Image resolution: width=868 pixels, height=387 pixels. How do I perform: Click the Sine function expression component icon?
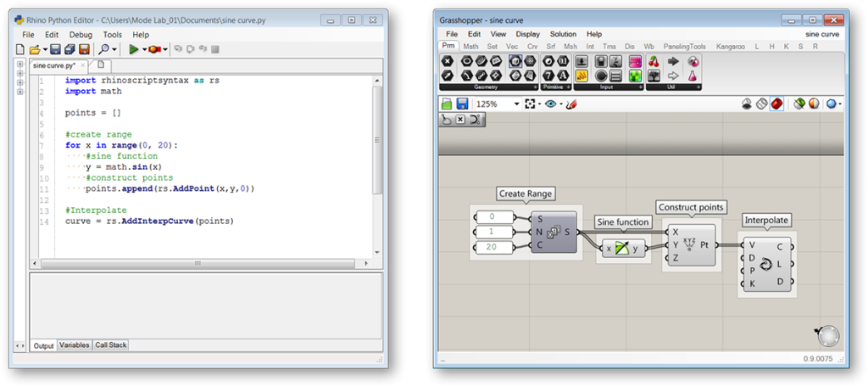tap(623, 249)
